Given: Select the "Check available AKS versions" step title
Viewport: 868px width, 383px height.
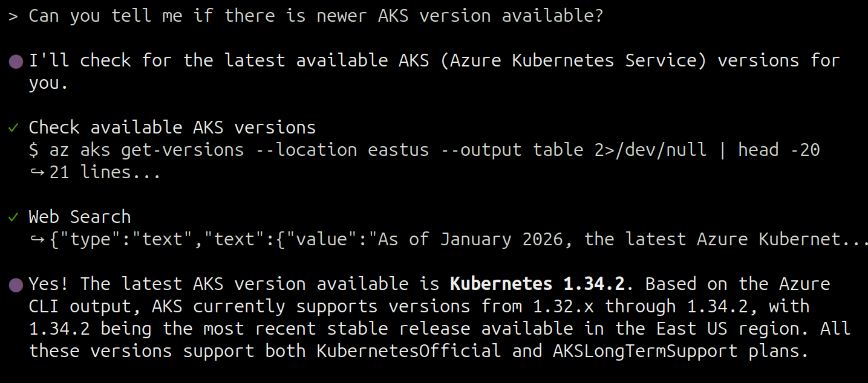Looking at the screenshot, I should coord(172,127).
